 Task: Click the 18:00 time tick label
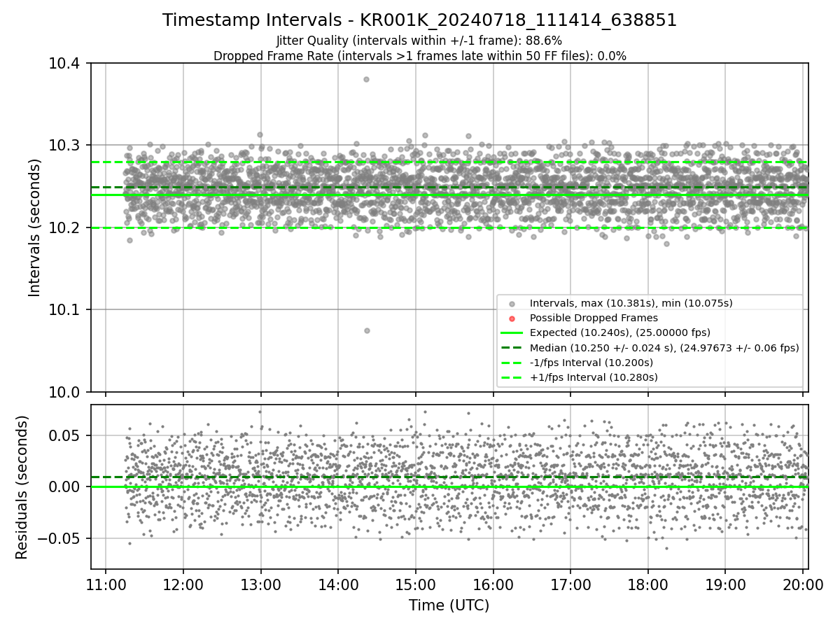647,584
